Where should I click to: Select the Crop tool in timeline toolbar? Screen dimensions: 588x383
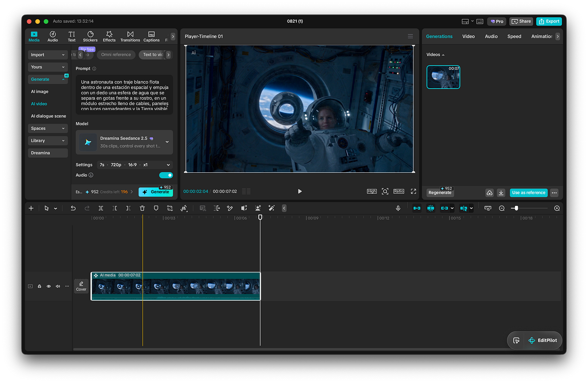170,208
